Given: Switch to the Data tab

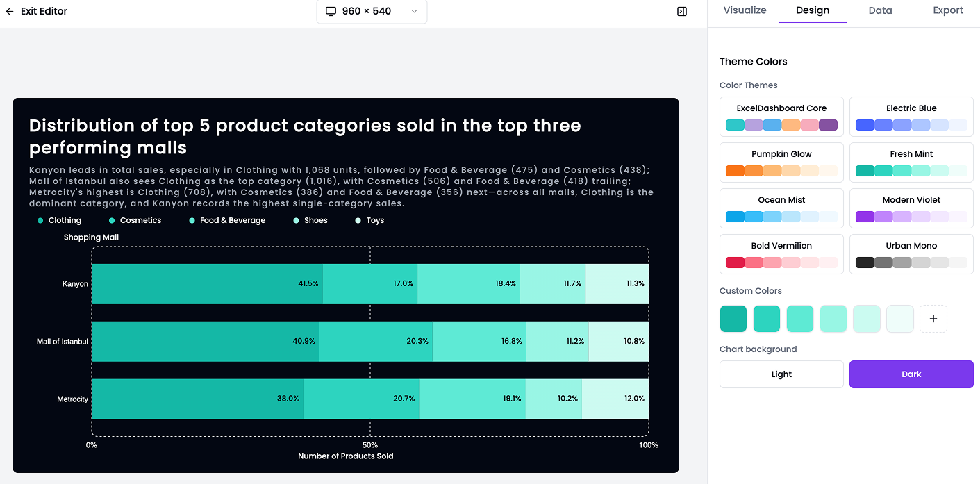Looking at the screenshot, I should tap(879, 10).
